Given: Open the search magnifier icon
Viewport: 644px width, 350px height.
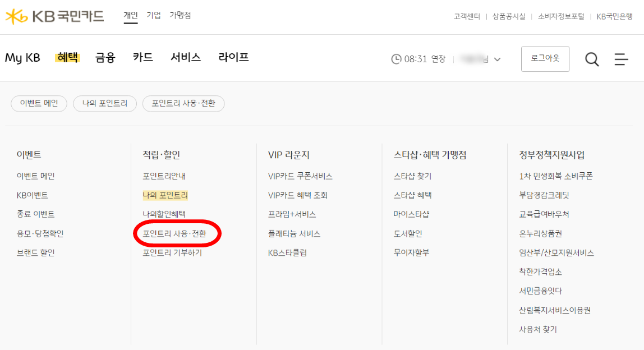Looking at the screenshot, I should (592, 59).
